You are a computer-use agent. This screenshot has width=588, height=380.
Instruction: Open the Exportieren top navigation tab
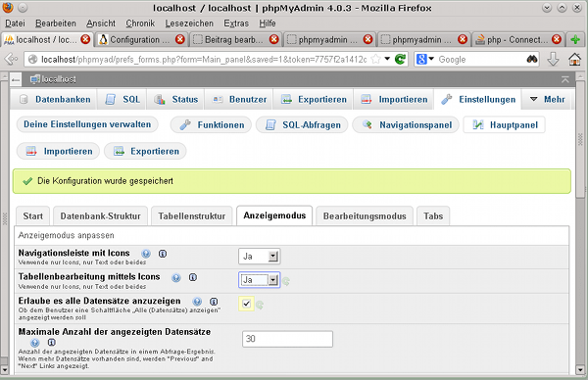[314, 99]
